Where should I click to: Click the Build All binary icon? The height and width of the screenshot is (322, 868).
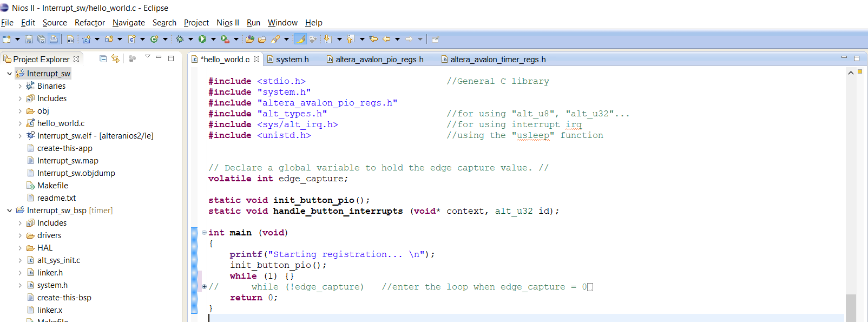pyautogui.click(x=71, y=39)
